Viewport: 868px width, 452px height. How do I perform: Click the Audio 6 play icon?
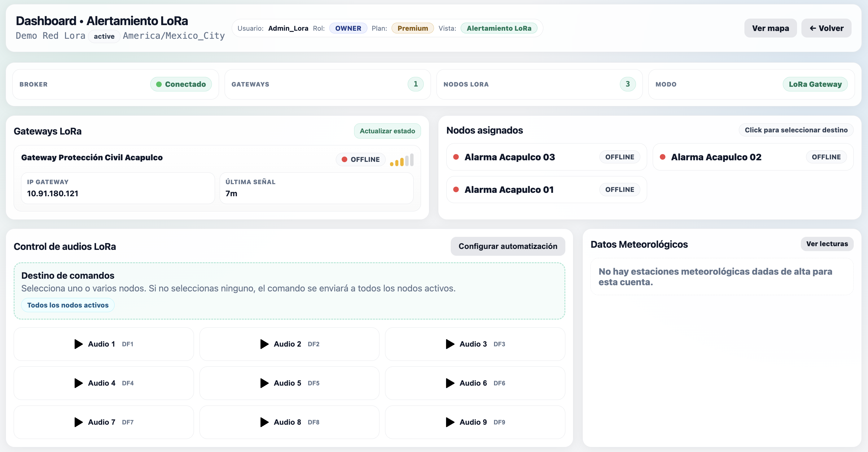tap(450, 383)
